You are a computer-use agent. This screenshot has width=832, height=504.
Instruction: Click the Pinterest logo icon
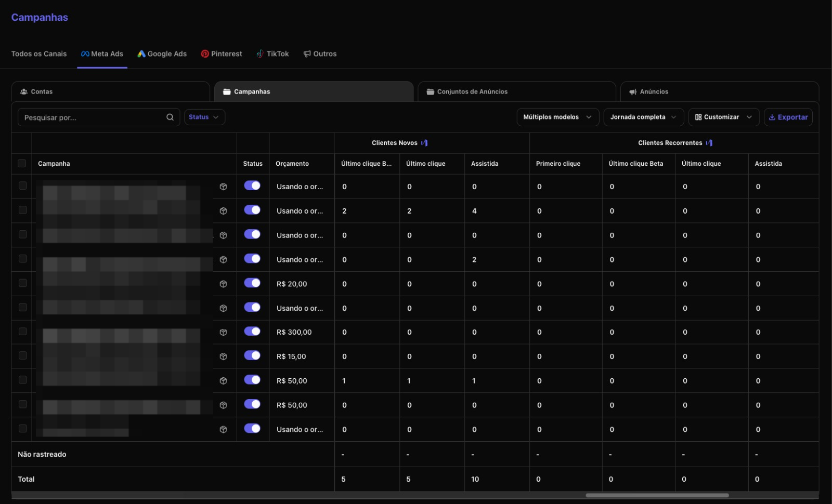pyautogui.click(x=205, y=54)
